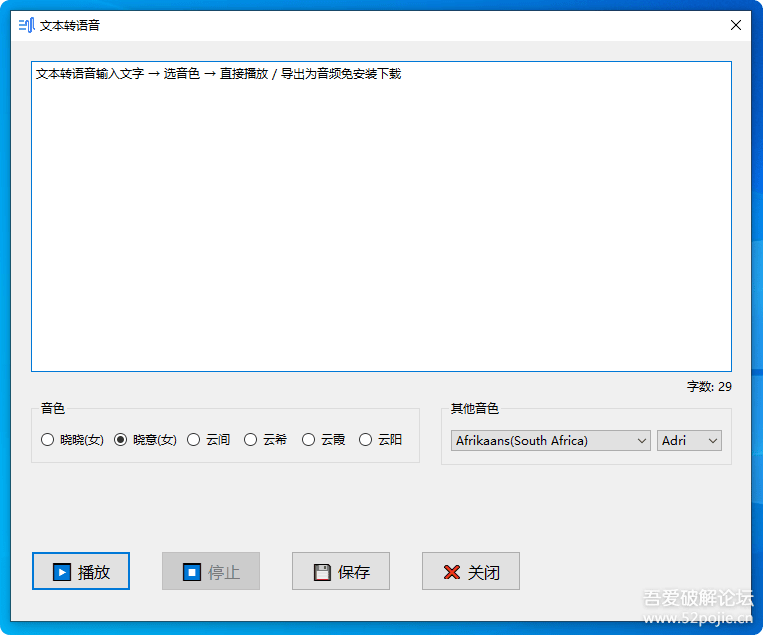Image resolution: width=763 pixels, height=635 pixels.
Task: Click inside the text input area
Action: (x=381, y=217)
